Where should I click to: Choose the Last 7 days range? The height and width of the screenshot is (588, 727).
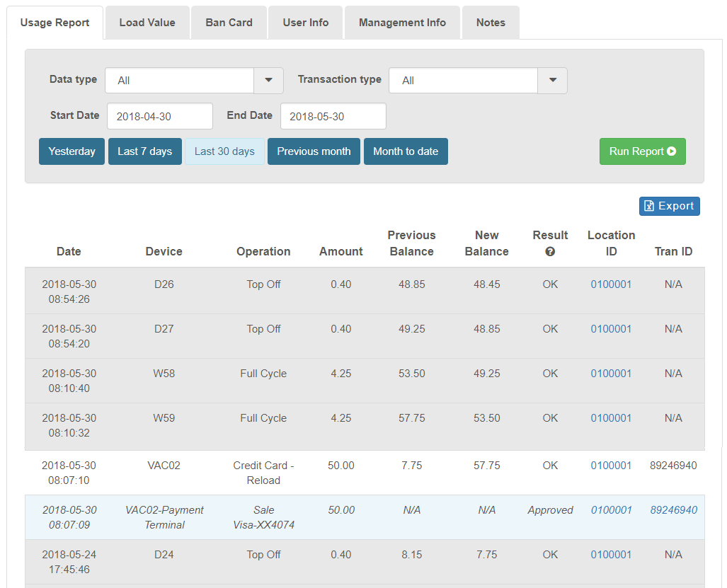[144, 151]
